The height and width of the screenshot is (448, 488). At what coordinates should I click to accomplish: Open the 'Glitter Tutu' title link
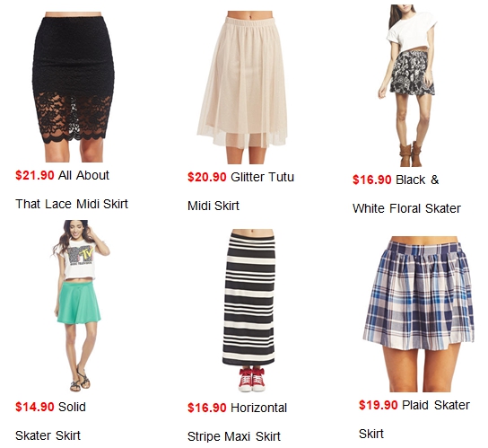point(262,177)
